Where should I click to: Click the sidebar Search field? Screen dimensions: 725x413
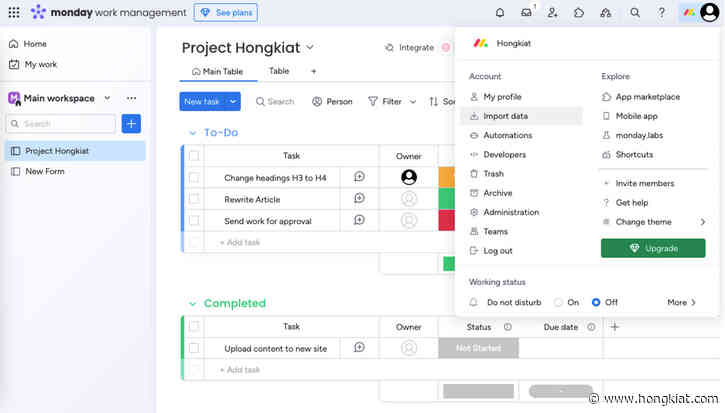[x=61, y=123]
